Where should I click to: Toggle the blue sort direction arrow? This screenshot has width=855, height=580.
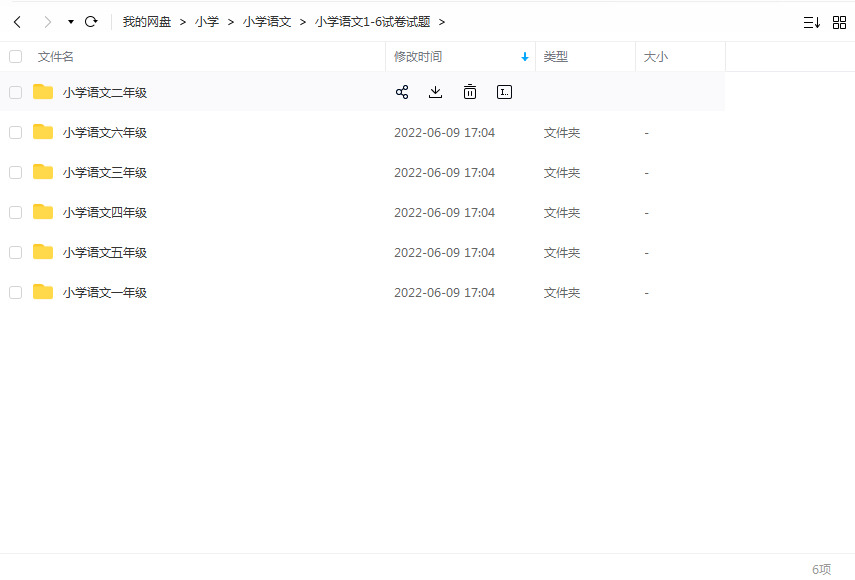coord(525,57)
